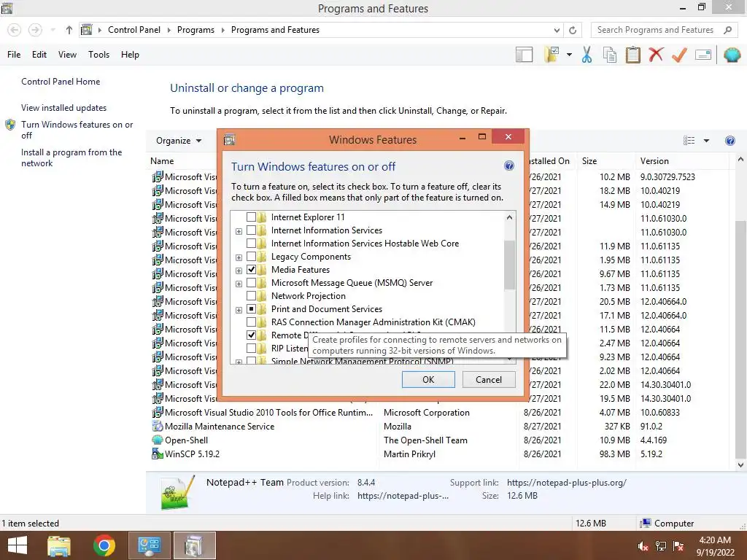Expand the Print and Document Services node

239,310
